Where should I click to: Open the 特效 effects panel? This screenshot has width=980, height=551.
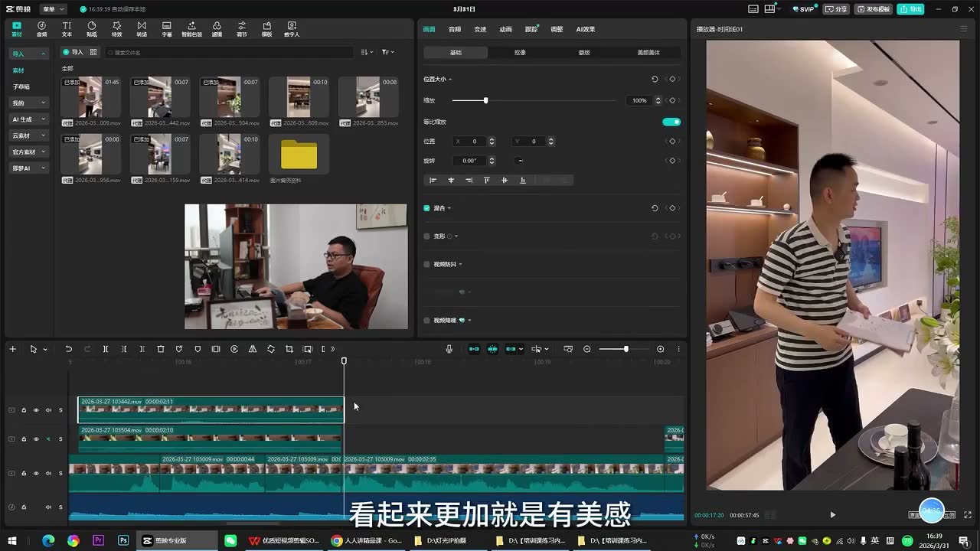point(116,29)
